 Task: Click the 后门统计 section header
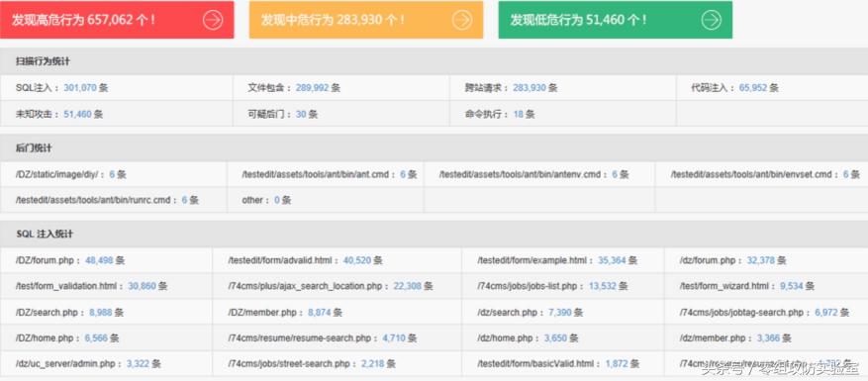pyautogui.click(x=434, y=147)
